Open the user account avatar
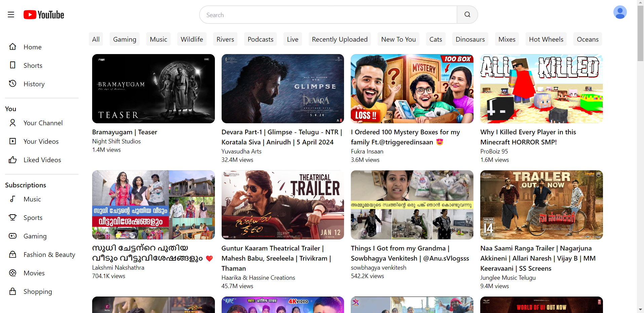 point(620,12)
